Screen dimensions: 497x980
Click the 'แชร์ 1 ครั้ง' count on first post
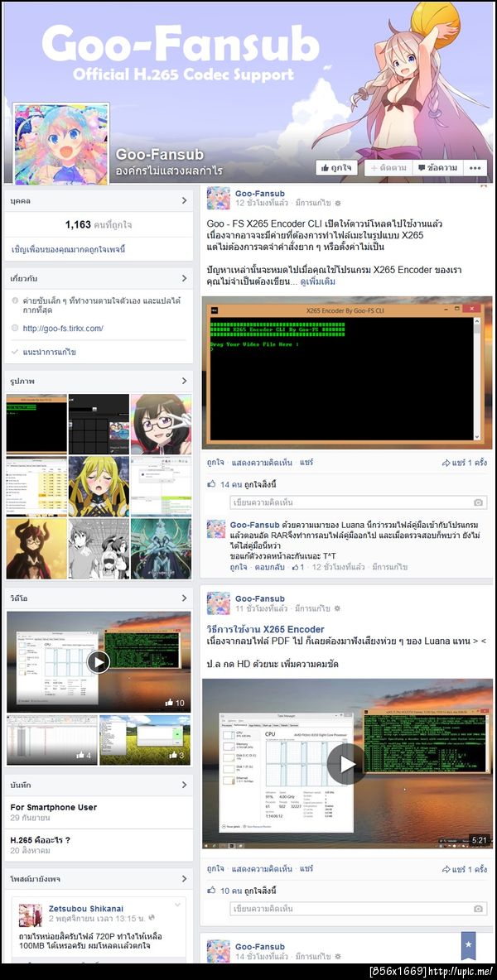466,464
